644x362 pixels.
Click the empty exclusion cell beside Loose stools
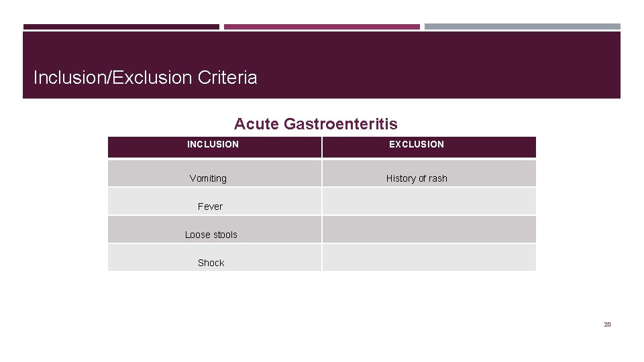[429, 230]
